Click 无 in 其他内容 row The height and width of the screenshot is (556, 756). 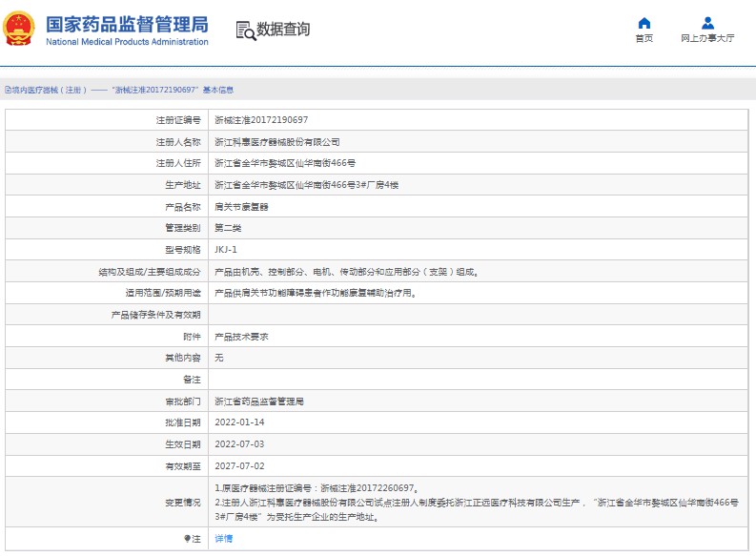pyautogui.click(x=219, y=358)
